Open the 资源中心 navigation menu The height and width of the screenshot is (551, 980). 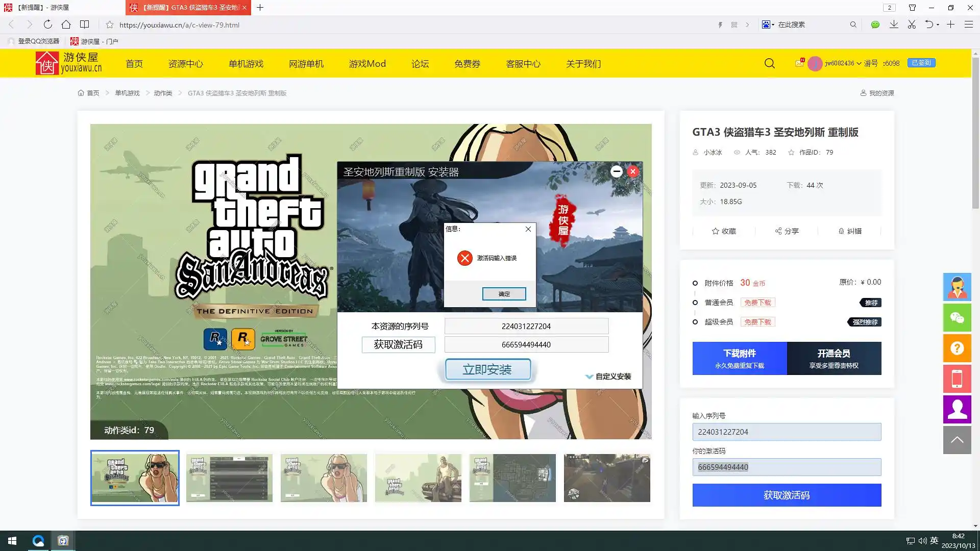(185, 64)
